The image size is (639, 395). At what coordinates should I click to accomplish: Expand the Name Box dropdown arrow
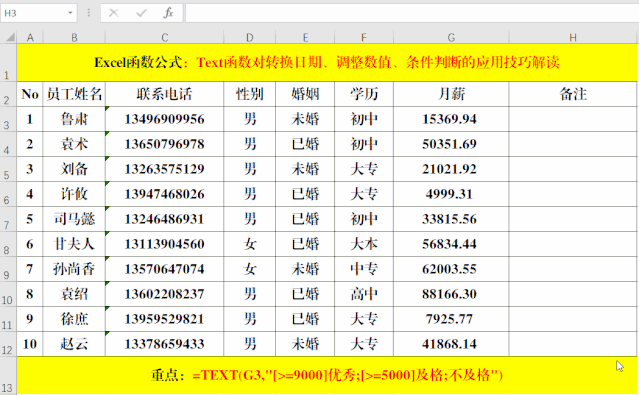pos(70,13)
